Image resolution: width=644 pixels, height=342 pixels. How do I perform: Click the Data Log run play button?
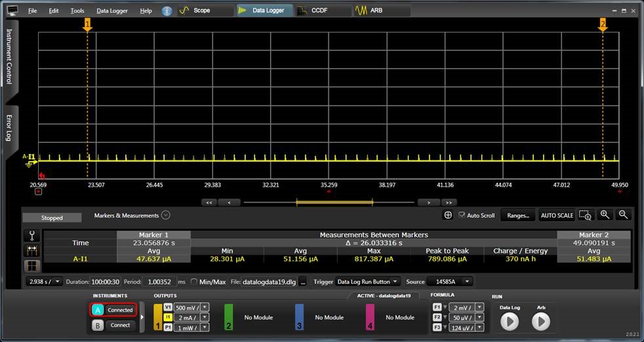point(510,321)
